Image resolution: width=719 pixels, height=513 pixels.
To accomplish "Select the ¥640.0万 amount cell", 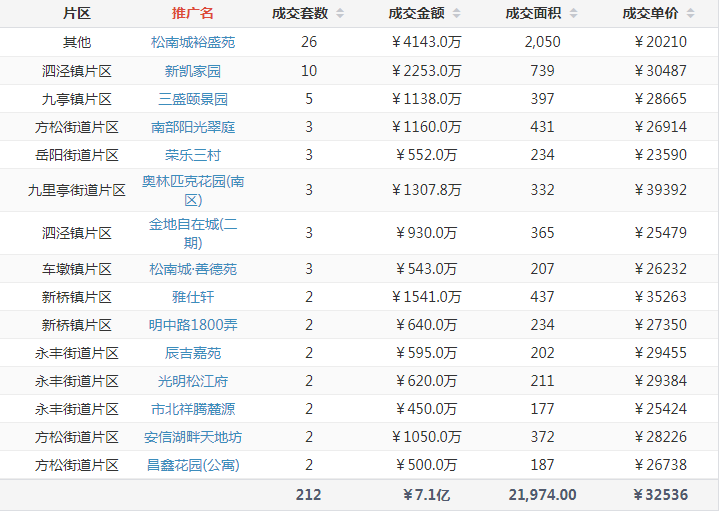I will [x=426, y=325].
